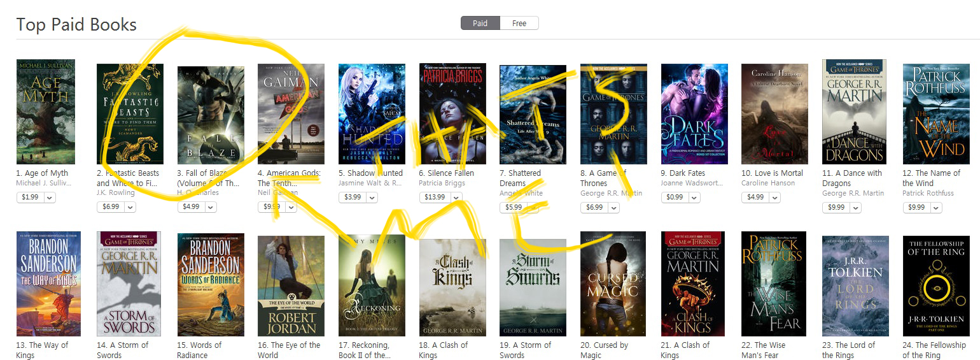The width and height of the screenshot is (980, 360).
Task: Open the Fantastic Beasts book cover
Action: 130,114
